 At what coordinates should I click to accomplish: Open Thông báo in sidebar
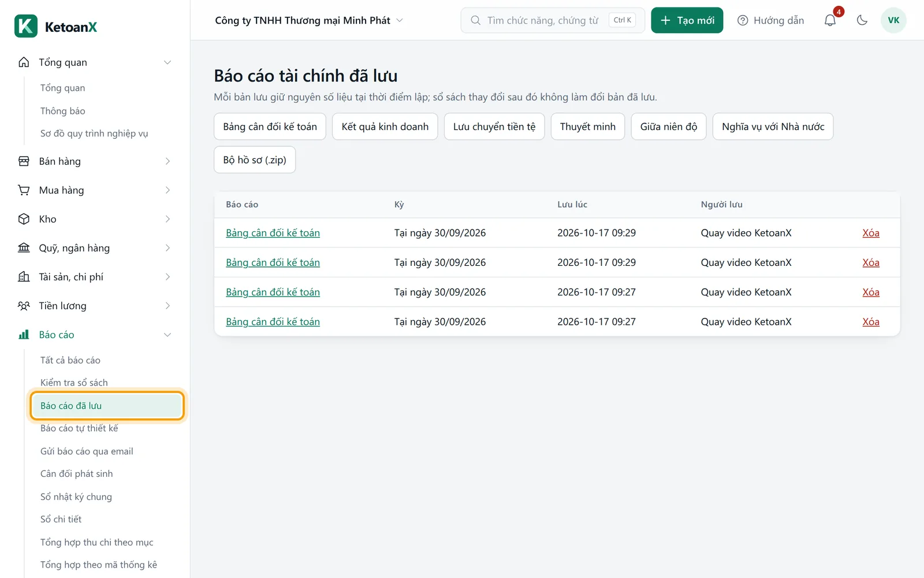pyautogui.click(x=62, y=111)
